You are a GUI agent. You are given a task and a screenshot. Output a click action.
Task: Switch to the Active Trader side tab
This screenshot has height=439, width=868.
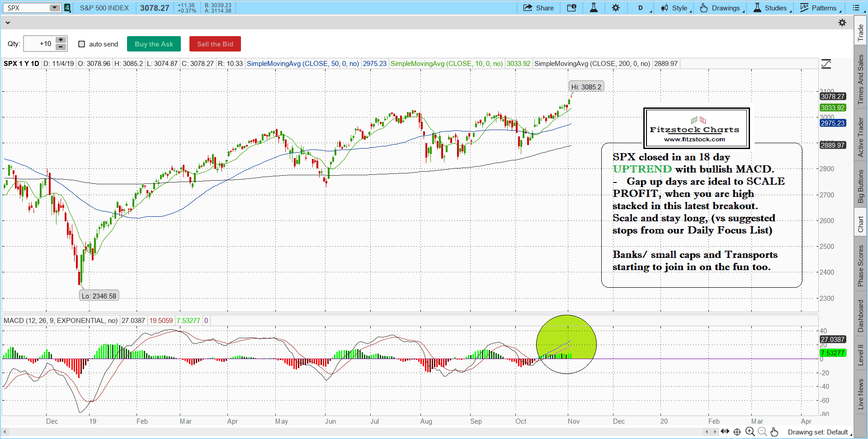(x=860, y=137)
